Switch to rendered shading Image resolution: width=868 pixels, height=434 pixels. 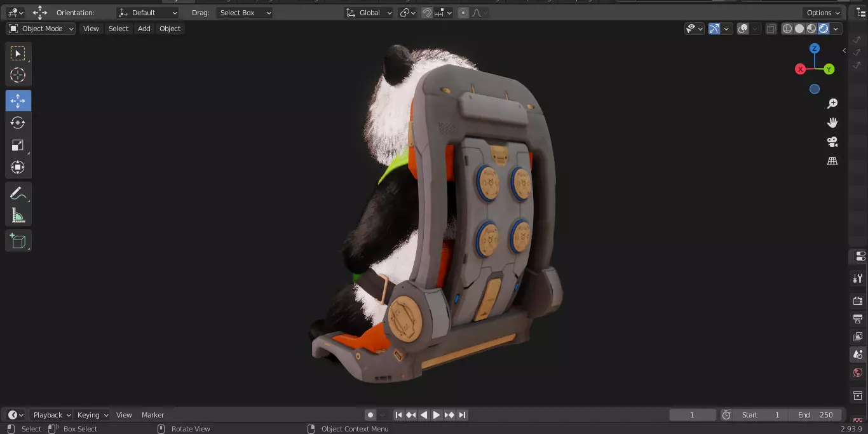(x=824, y=29)
